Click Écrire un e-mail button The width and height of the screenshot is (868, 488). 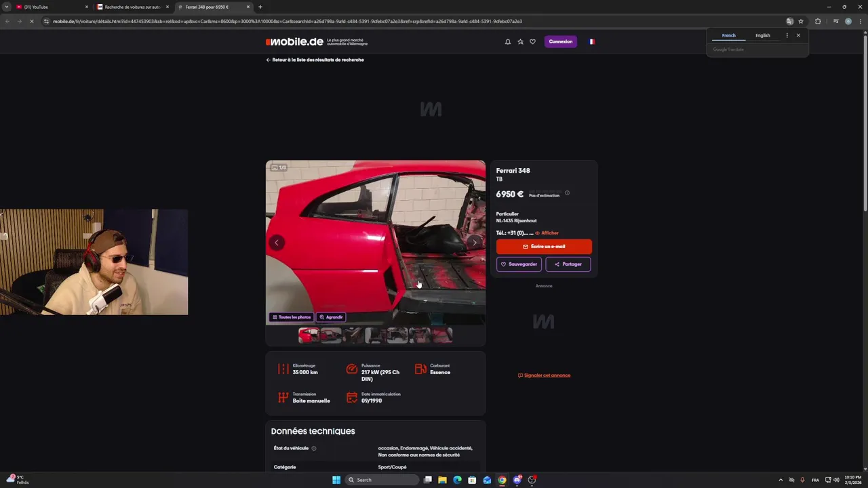click(544, 247)
